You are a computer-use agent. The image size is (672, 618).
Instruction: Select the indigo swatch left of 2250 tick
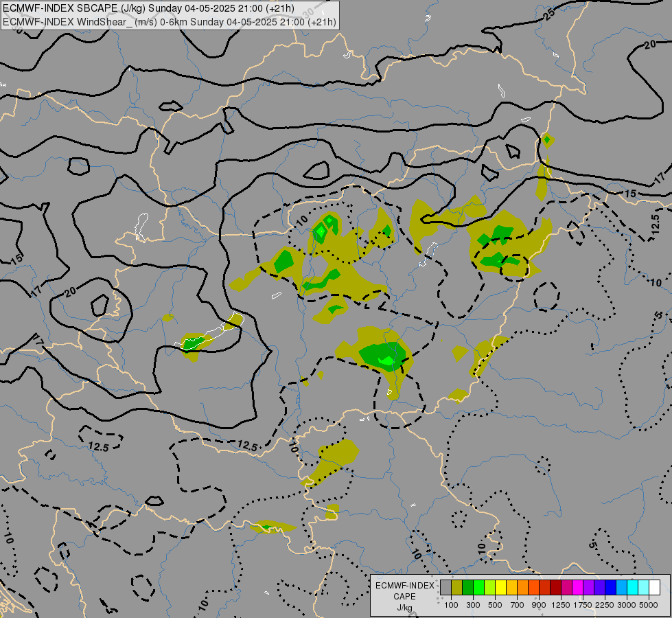[599, 588]
